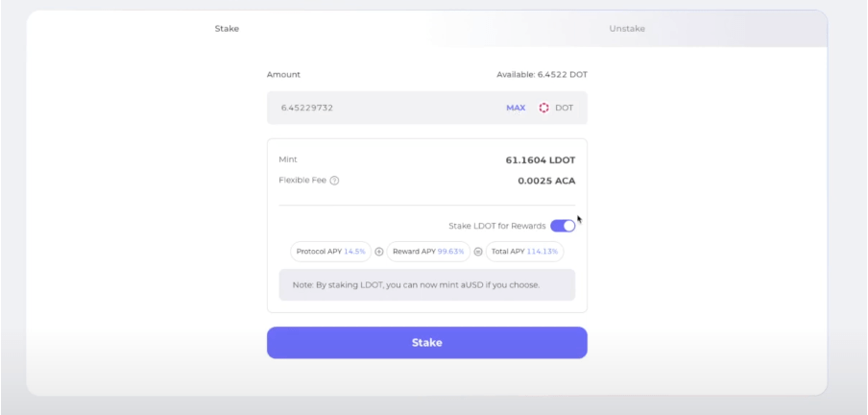The height and width of the screenshot is (415, 868).
Task: Click the DOT token label
Action: tap(564, 108)
